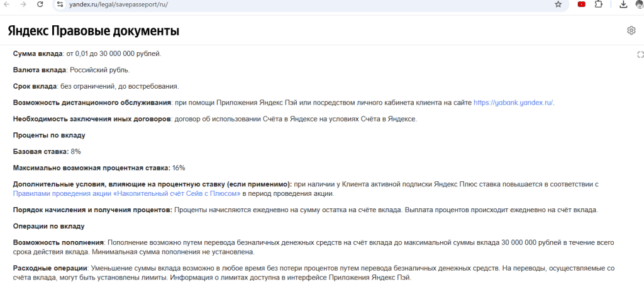The image size is (644, 284).
Task: Click the 'Операции по вкладу' heading
Action: (49, 225)
